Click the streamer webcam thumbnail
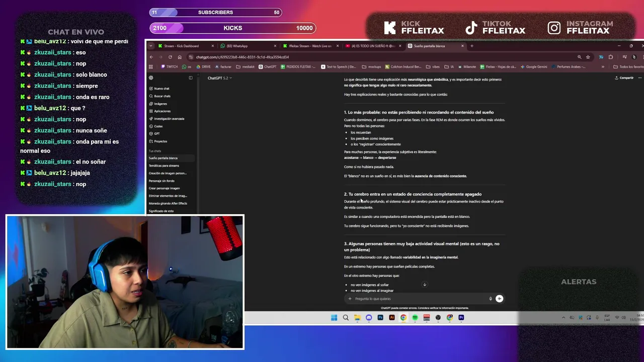The width and height of the screenshot is (644, 362). coord(125,282)
